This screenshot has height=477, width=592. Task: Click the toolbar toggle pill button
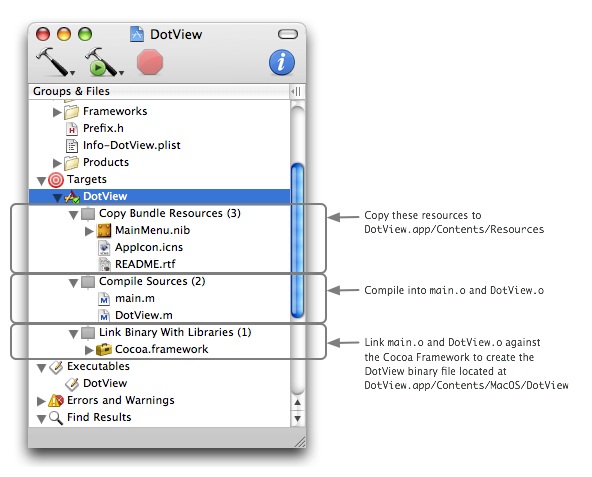288,34
